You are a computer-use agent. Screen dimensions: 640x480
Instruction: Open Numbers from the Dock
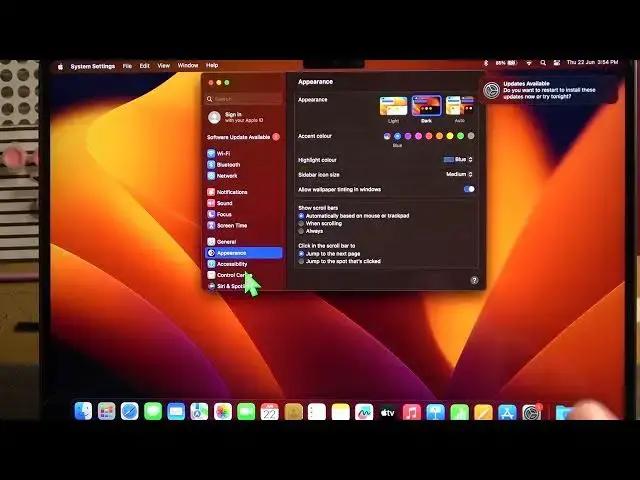[460, 412]
